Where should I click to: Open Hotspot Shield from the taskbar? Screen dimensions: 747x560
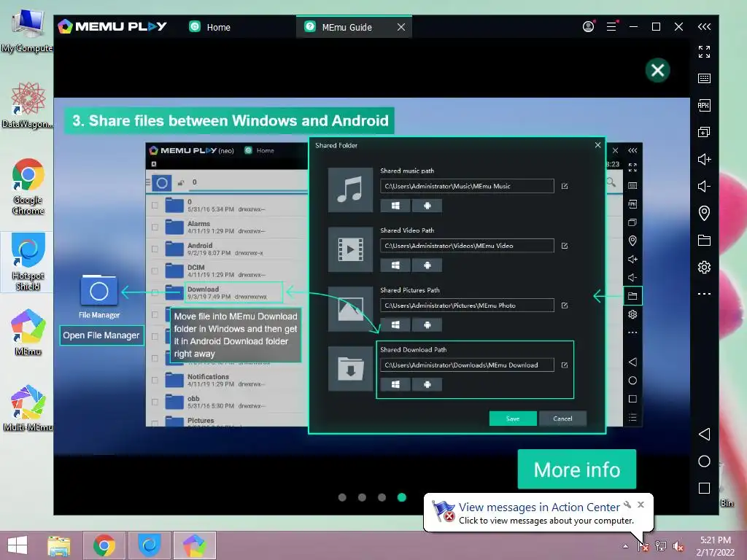150,545
